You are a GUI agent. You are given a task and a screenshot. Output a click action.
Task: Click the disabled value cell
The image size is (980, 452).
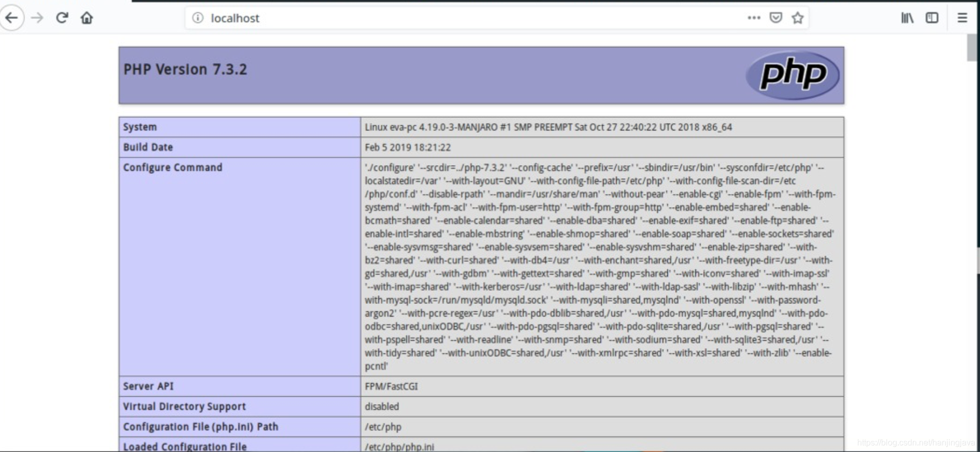pyautogui.click(x=602, y=406)
